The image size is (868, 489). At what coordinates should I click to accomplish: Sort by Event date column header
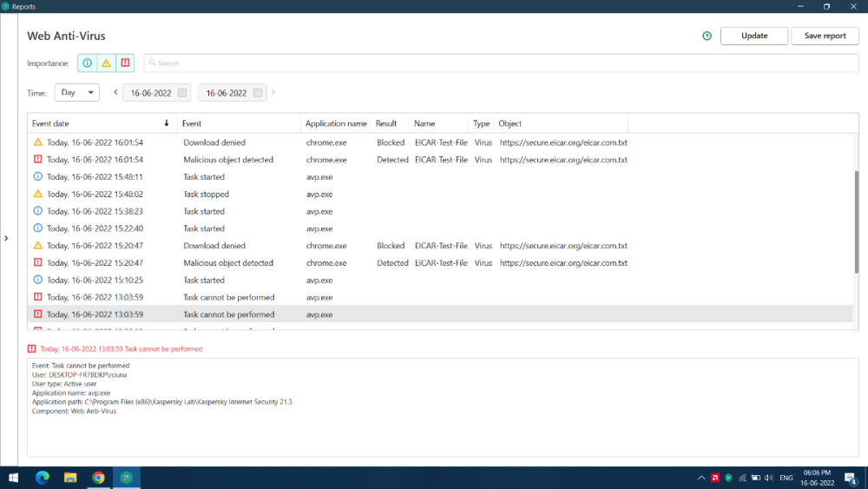102,123
